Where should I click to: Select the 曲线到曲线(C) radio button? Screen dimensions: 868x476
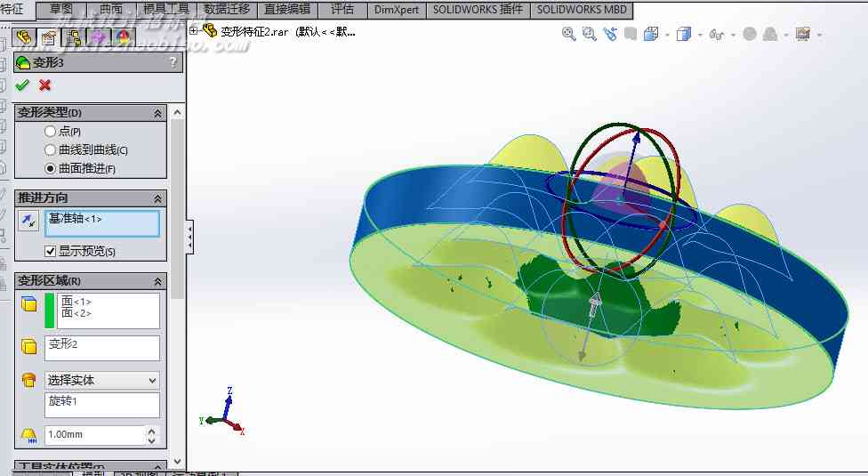50,150
